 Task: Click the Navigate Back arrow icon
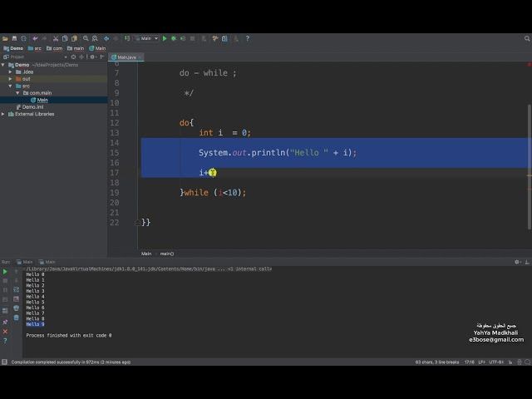(106, 39)
